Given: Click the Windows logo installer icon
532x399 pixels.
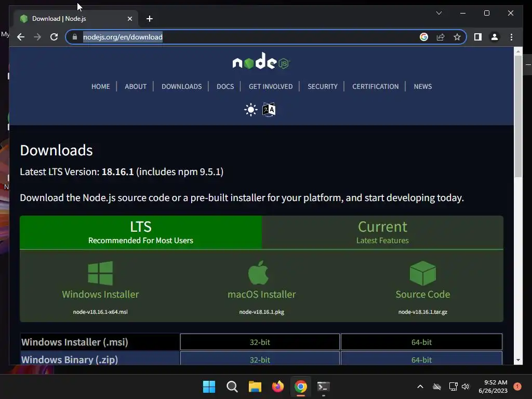Looking at the screenshot, I should (x=100, y=273).
